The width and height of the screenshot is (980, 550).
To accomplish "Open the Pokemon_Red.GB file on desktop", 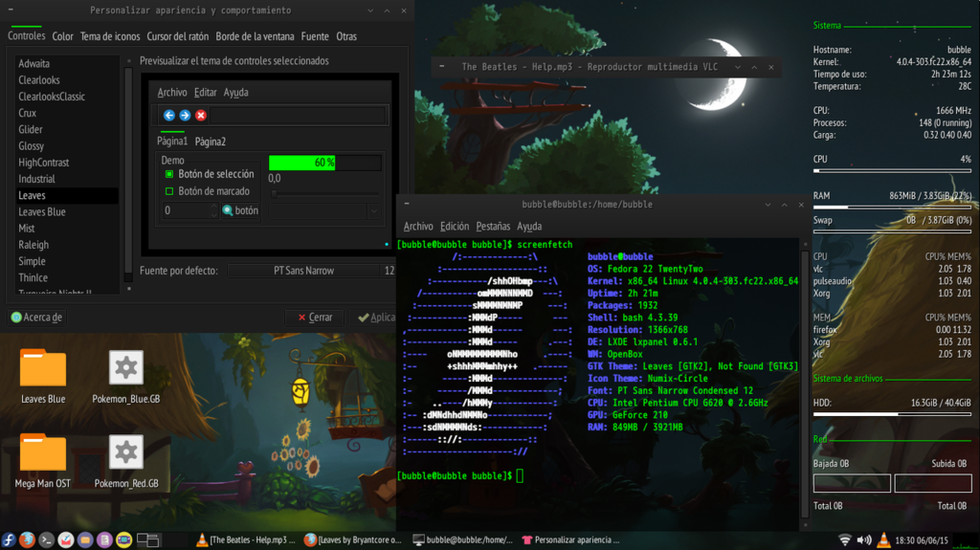I will (126, 461).
